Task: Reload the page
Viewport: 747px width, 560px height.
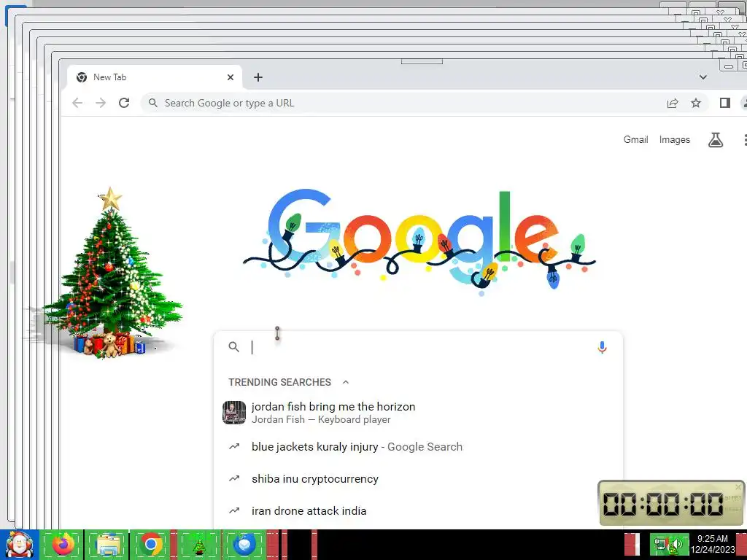Action: pos(124,103)
